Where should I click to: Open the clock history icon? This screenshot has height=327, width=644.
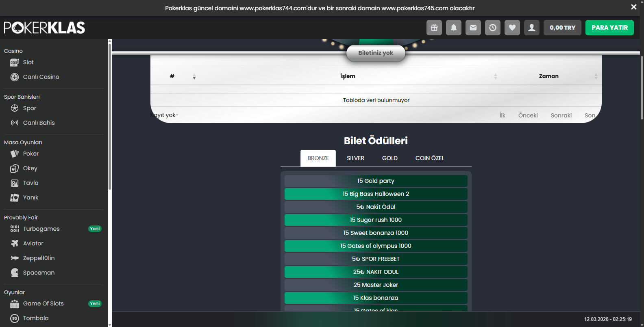[492, 28]
